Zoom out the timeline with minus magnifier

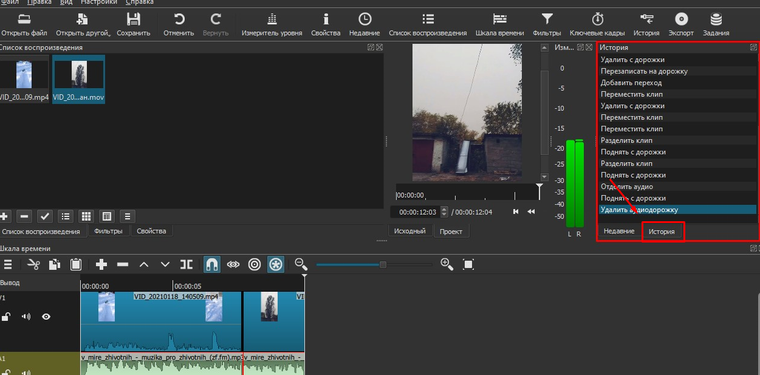click(301, 264)
